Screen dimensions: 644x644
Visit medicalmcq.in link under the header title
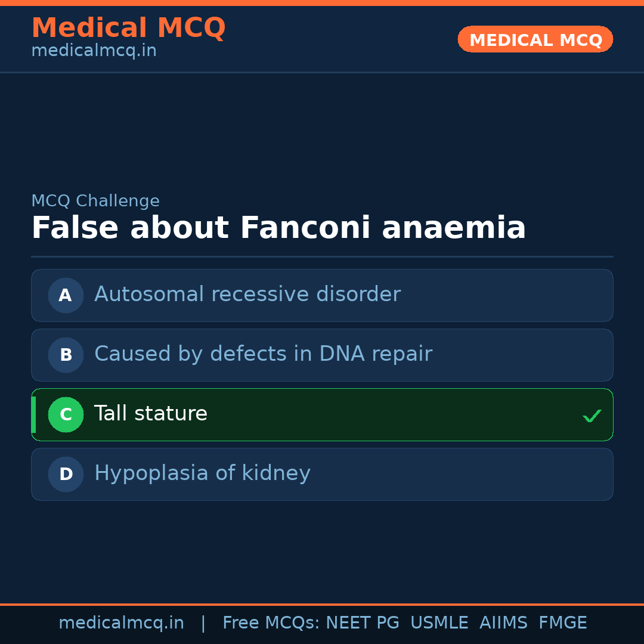coord(94,51)
